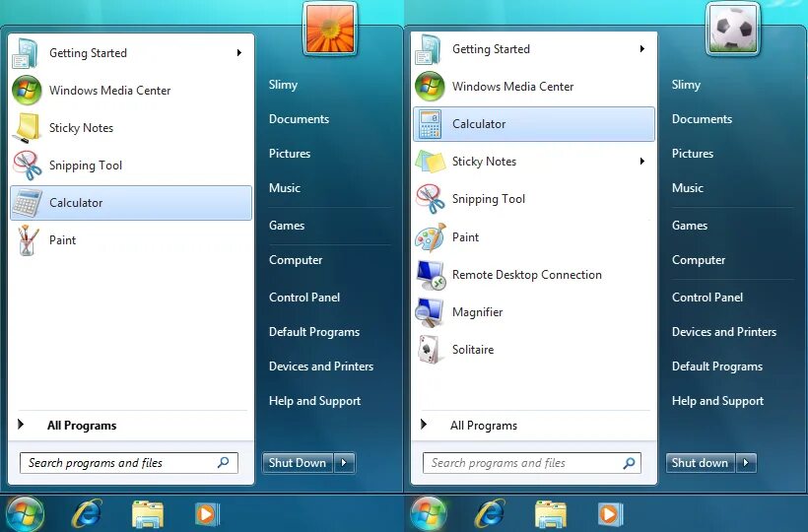Open Documents in left menu
The width and height of the screenshot is (808, 532).
tap(299, 119)
